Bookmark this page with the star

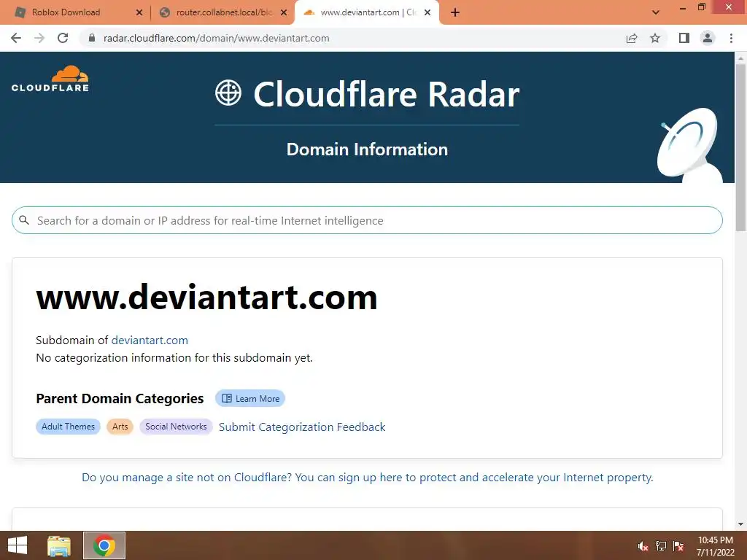(655, 38)
